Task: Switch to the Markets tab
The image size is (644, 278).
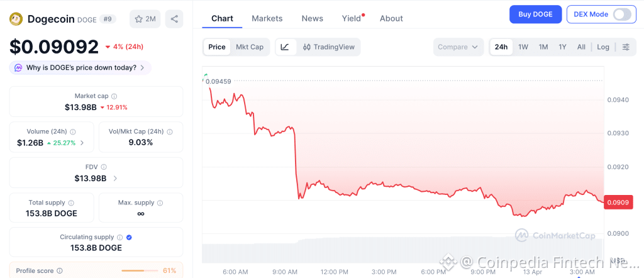Action: pyautogui.click(x=267, y=18)
